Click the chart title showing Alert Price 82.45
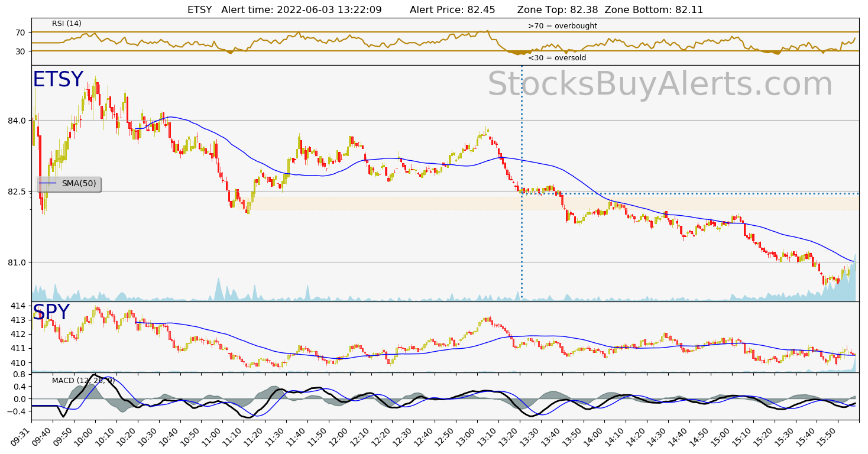The width and height of the screenshot is (868, 454). coord(445,9)
